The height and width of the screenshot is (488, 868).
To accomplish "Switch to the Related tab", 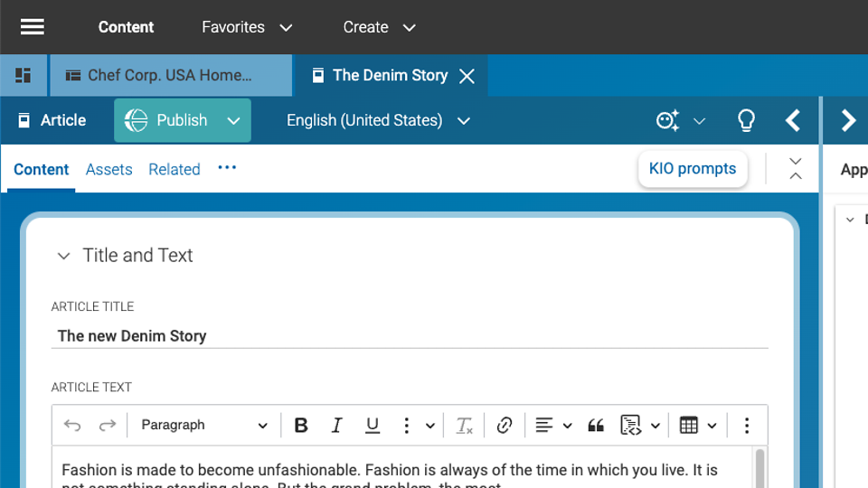I will (175, 169).
